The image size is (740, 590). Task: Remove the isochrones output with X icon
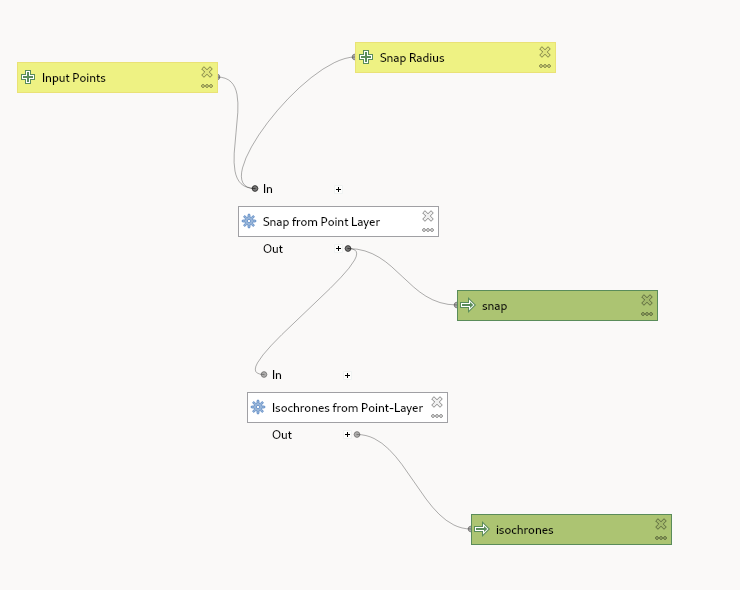click(661, 524)
